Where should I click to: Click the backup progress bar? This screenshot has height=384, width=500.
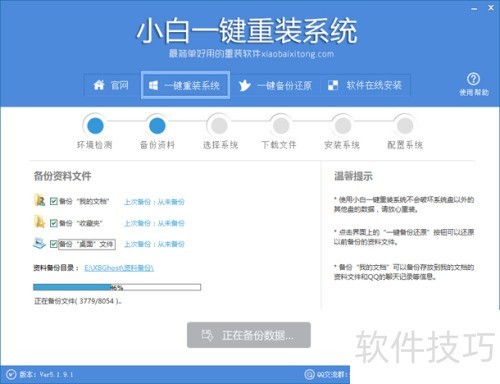tap(117, 287)
